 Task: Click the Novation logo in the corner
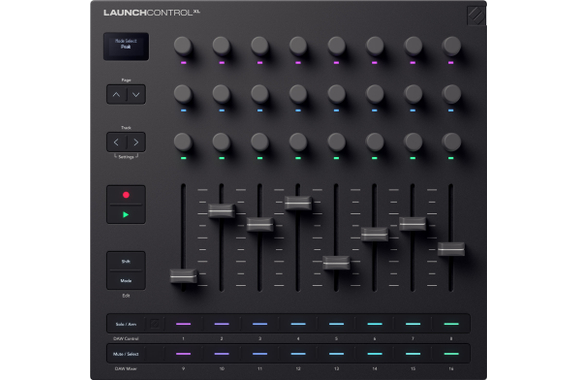(x=476, y=16)
